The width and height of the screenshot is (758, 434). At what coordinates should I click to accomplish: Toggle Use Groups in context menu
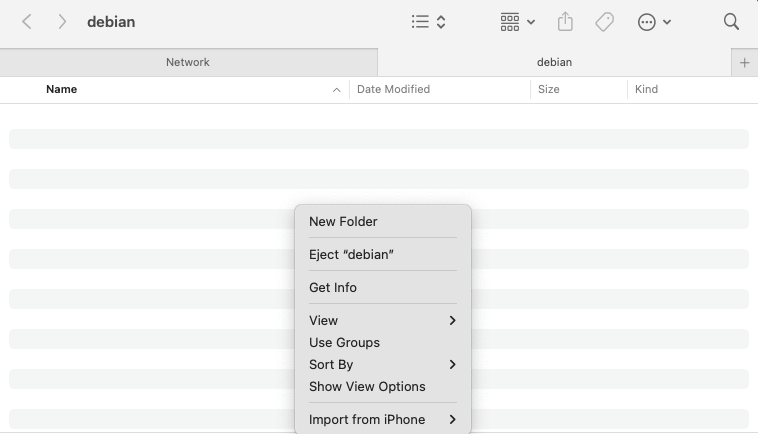pyautogui.click(x=344, y=343)
